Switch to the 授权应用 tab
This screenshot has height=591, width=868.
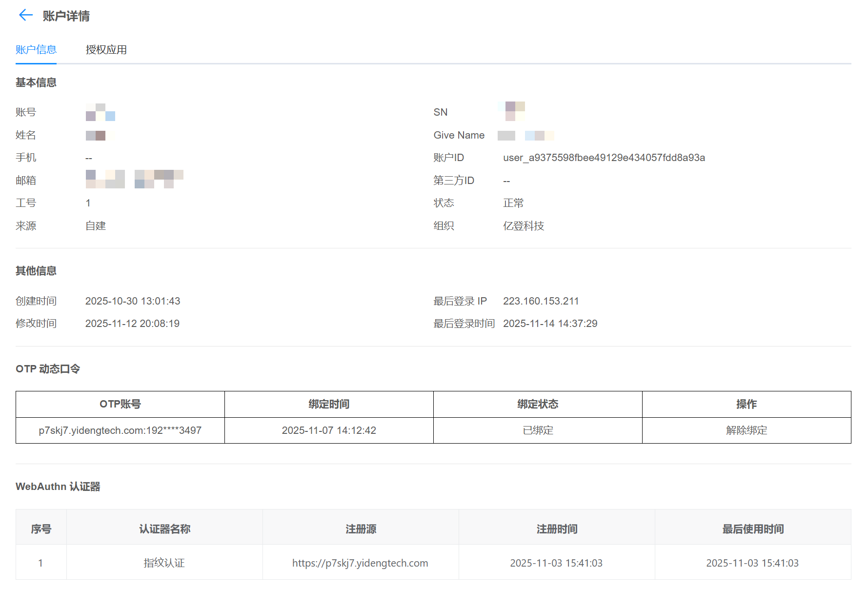pos(106,50)
